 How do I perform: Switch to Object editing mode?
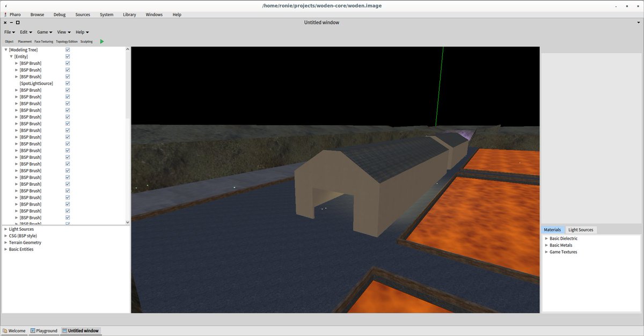coord(9,41)
